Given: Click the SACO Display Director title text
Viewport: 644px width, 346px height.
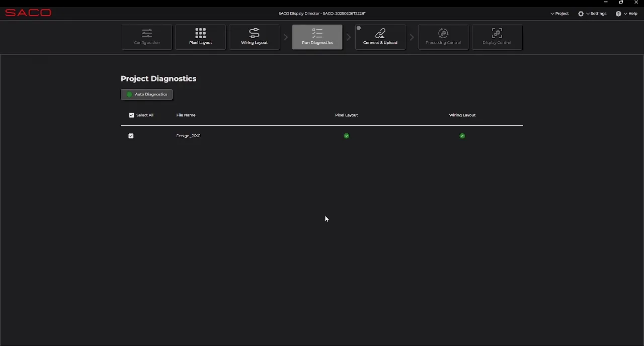Looking at the screenshot, I should click(322, 14).
